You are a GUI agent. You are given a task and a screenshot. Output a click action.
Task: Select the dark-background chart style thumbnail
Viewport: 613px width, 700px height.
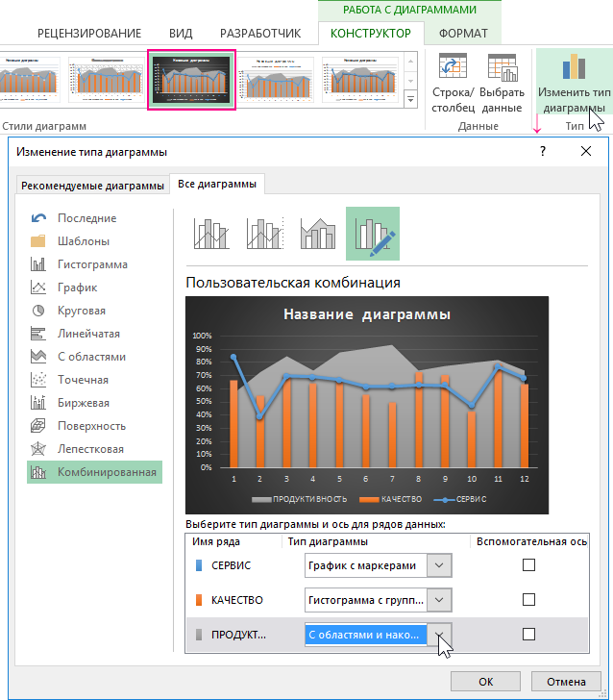tap(191, 81)
